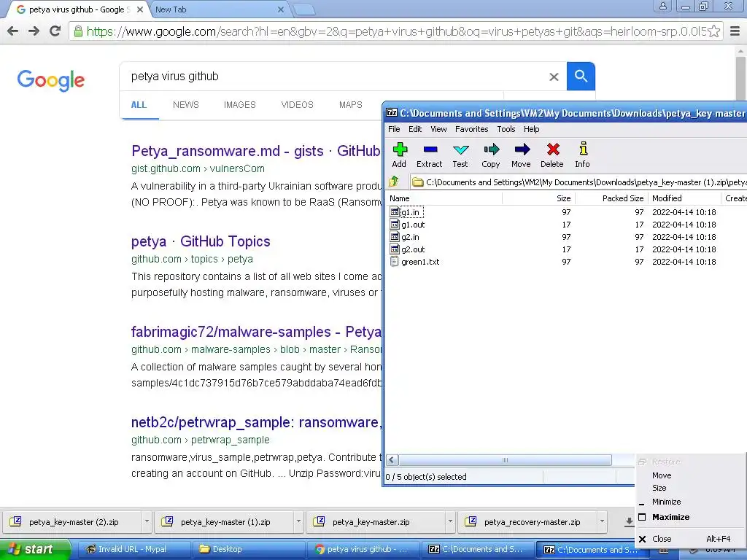Select the IMAGES search tab
This screenshot has height=560, width=747.
pyautogui.click(x=239, y=105)
